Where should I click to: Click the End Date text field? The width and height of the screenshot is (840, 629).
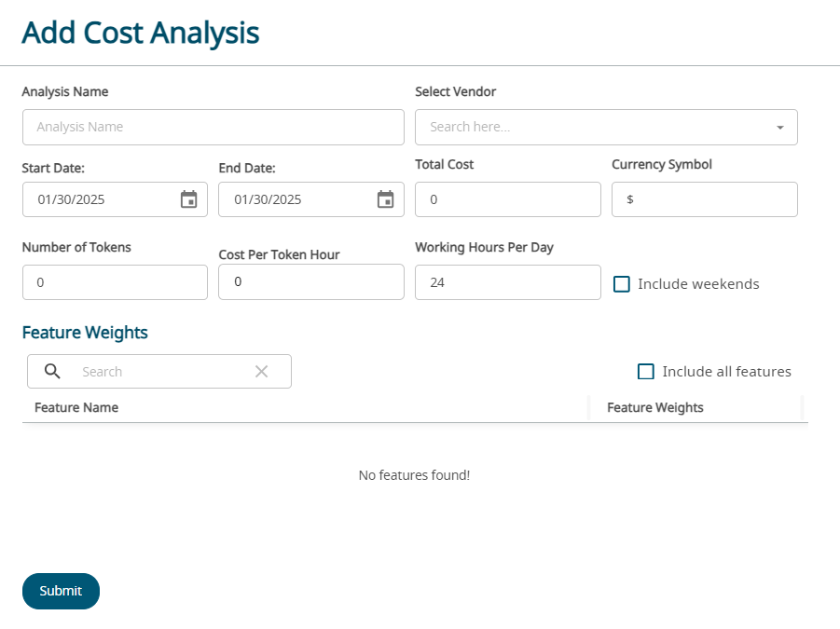coord(298,199)
